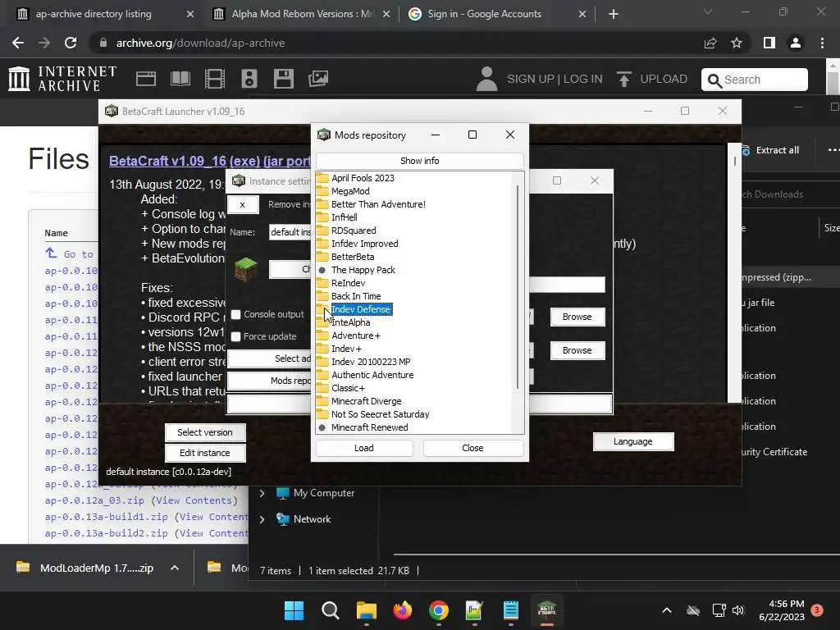The height and width of the screenshot is (630, 840).
Task: Expand ModLoaderMp download options chevron
Action: 175,568
